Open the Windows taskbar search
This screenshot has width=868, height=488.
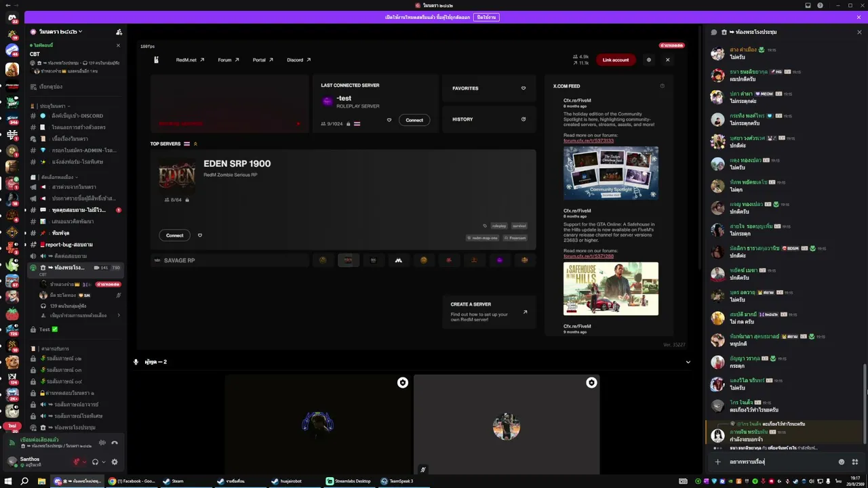click(x=24, y=481)
